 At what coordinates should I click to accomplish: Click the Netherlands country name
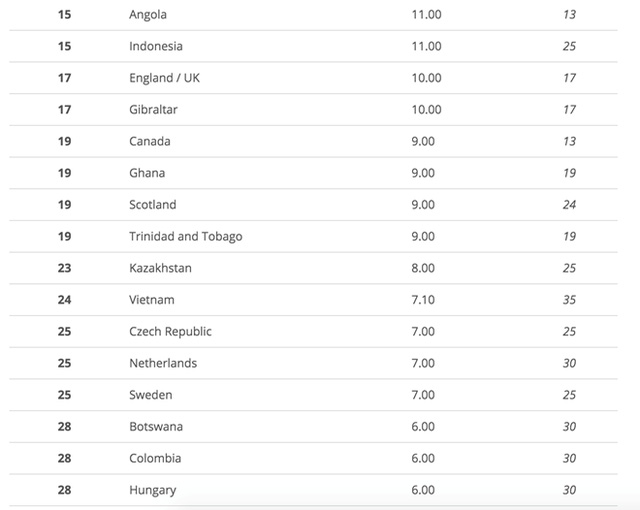(163, 363)
